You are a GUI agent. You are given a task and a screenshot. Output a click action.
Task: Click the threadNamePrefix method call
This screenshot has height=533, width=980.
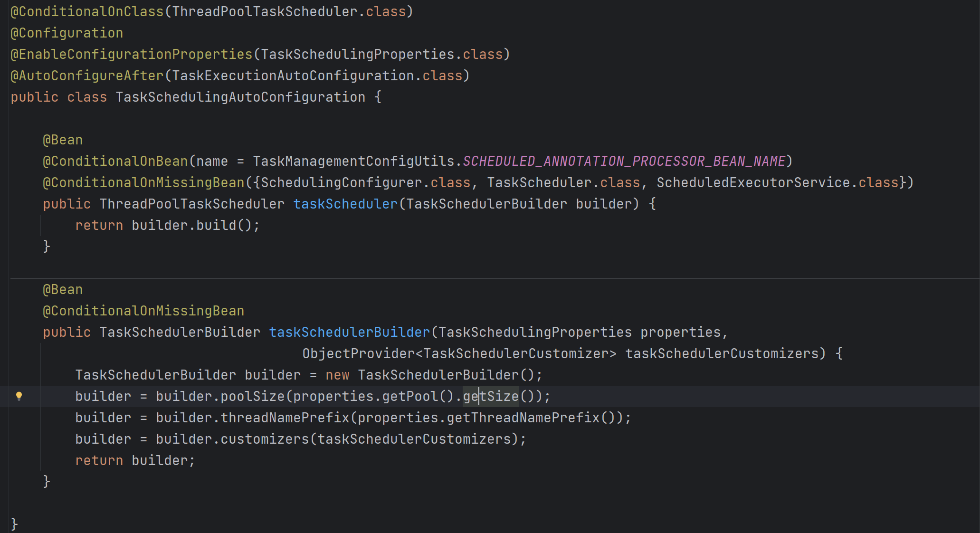[285, 418]
